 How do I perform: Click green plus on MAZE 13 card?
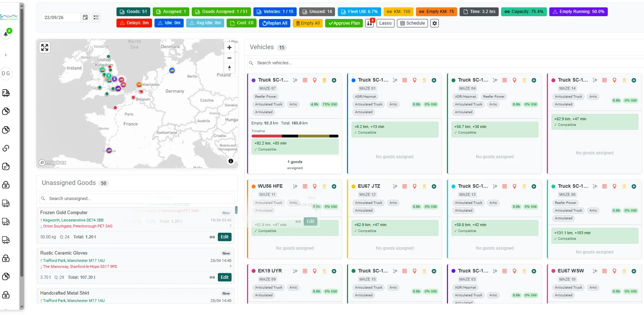coord(534,186)
